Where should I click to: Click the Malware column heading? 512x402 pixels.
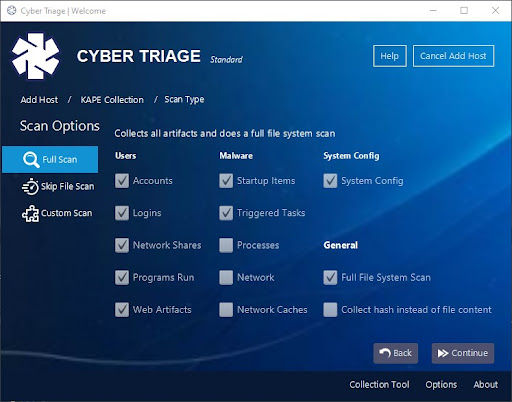[x=236, y=156]
